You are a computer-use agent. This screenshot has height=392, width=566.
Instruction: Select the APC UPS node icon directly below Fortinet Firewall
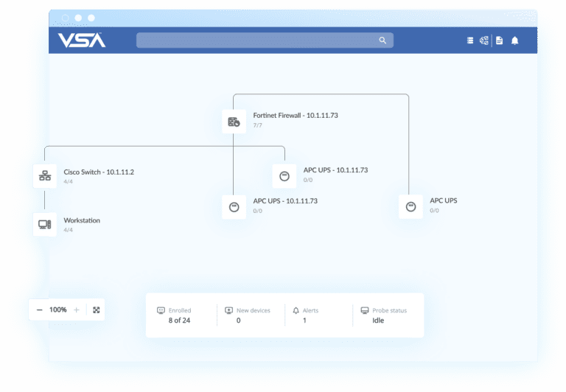234,207
